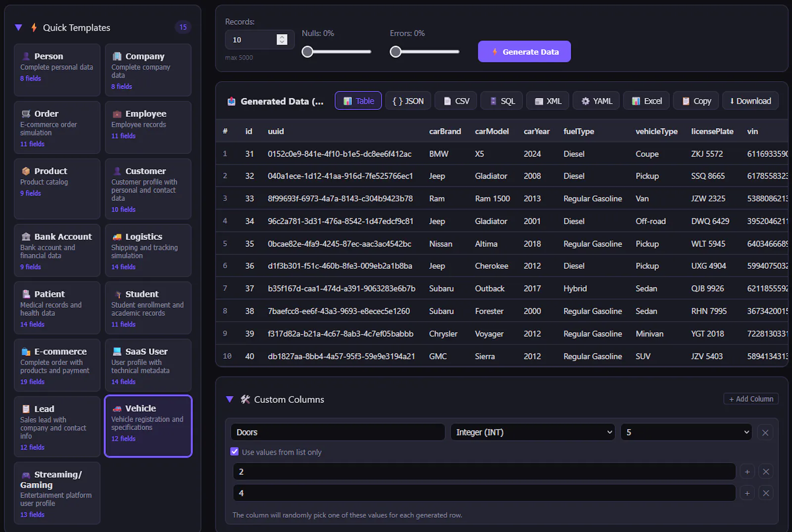Image resolution: width=792 pixels, height=532 pixels.
Task: Collapse the Quick Templates section triangle
Action: [x=18, y=28]
